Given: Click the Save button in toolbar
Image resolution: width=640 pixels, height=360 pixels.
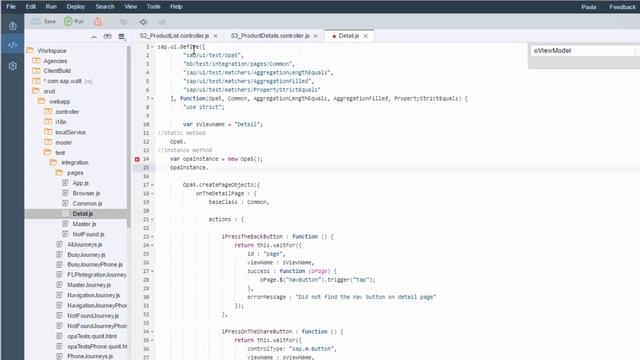Looking at the screenshot, I should coord(44,22).
